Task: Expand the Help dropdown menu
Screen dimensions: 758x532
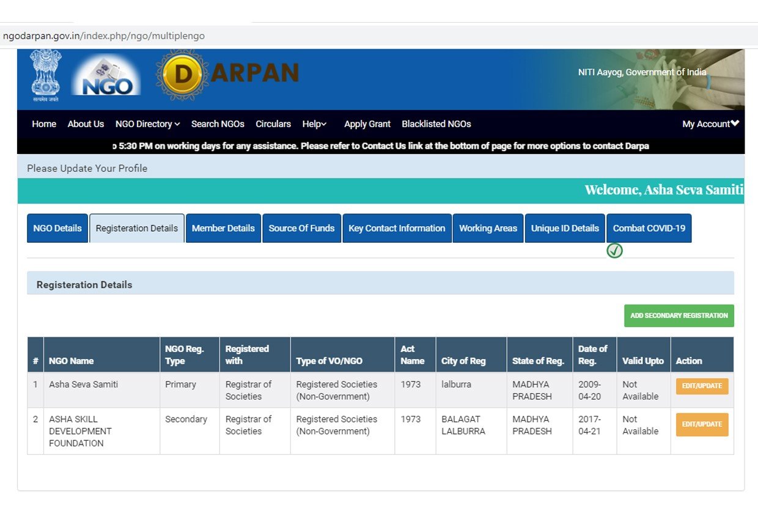Action: [x=314, y=124]
